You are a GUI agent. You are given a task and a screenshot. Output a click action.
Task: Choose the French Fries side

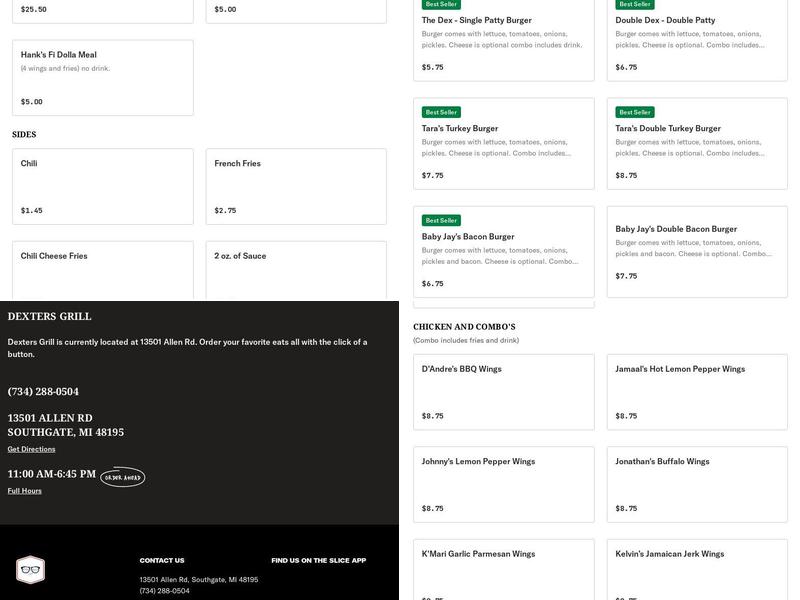pos(296,186)
